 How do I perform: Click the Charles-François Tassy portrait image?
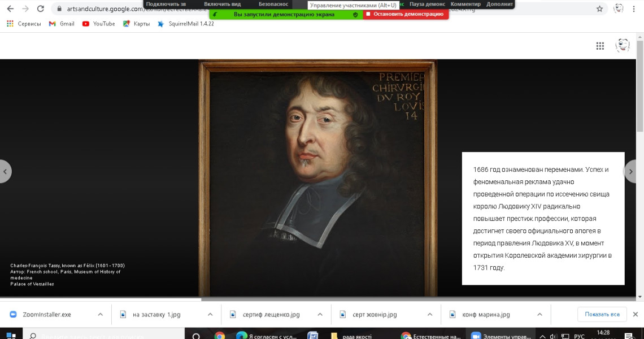coord(317,177)
